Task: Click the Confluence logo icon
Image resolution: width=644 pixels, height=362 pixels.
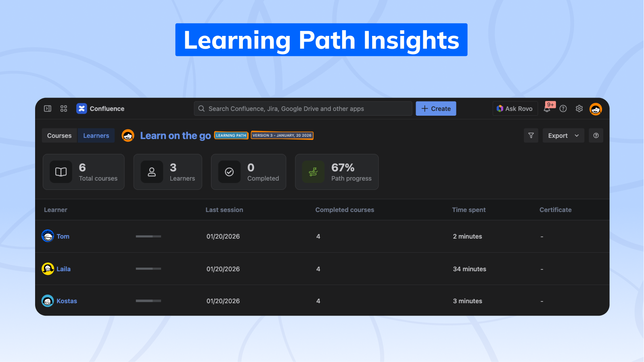Action: [x=82, y=108]
